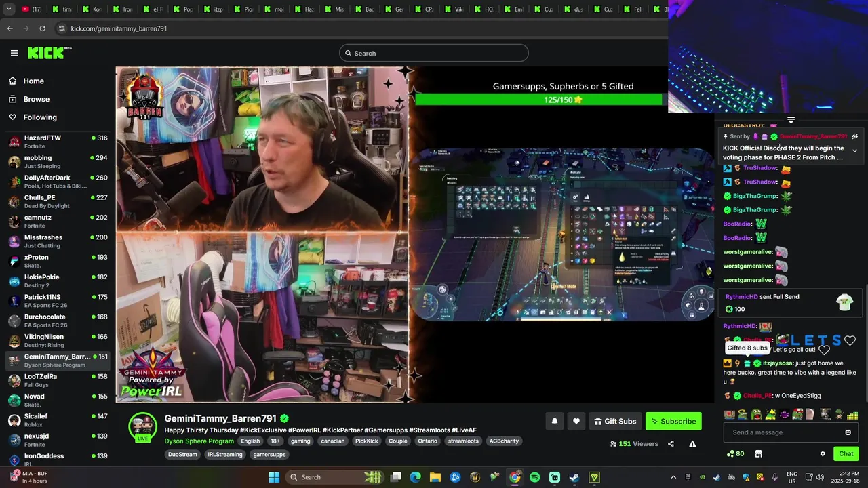Click the microphone tray icon
Viewport: 868px width, 488px height.
coord(775,477)
